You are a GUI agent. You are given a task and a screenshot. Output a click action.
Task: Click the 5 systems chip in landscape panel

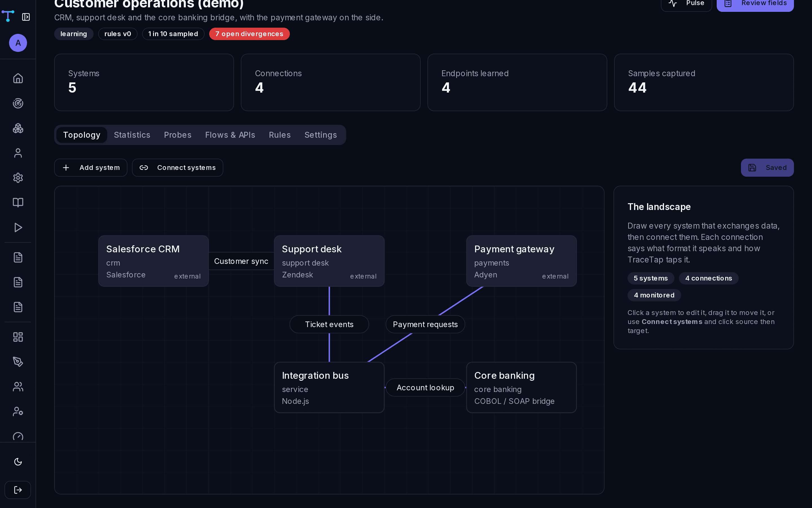coord(651,278)
